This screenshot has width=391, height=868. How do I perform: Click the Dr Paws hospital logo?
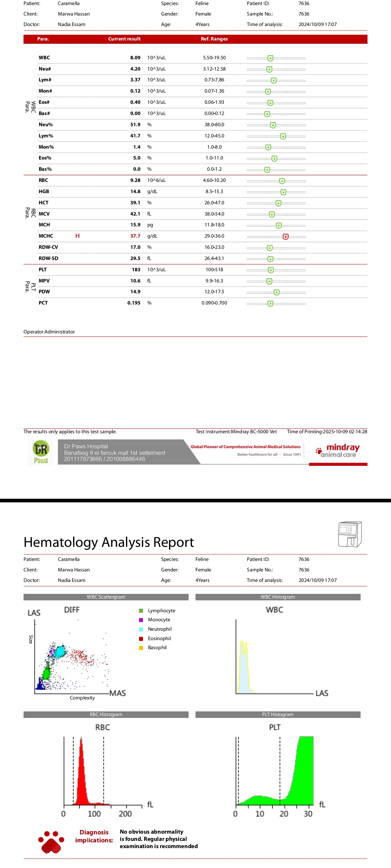(41, 452)
